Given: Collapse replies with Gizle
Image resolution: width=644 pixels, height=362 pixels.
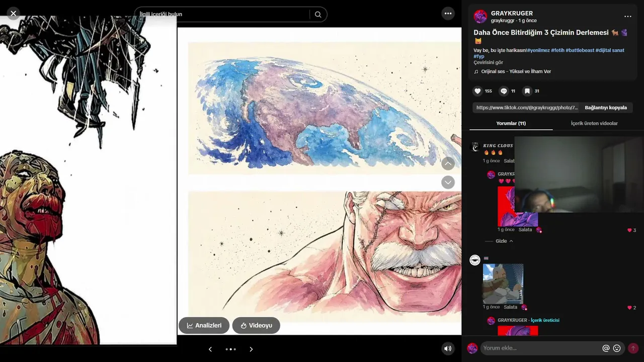Looking at the screenshot, I should tap(504, 241).
